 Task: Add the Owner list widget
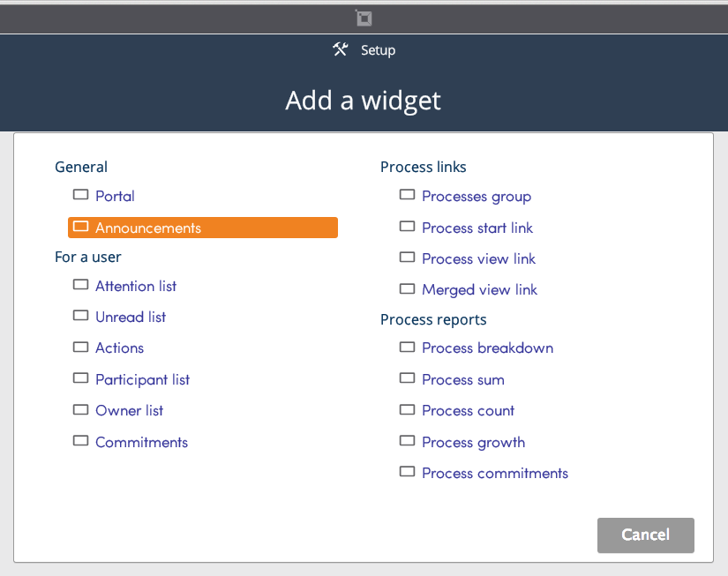click(x=129, y=411)
